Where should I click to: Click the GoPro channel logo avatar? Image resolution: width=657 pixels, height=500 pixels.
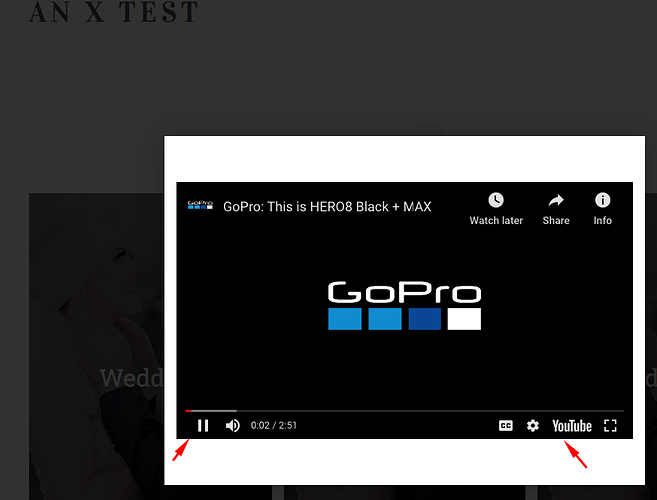pyautogui.click(x=200, y=205)
